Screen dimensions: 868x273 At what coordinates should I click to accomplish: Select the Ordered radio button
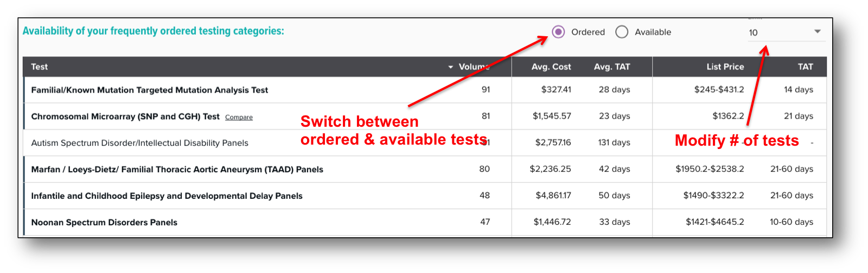(x=558, y=32)
